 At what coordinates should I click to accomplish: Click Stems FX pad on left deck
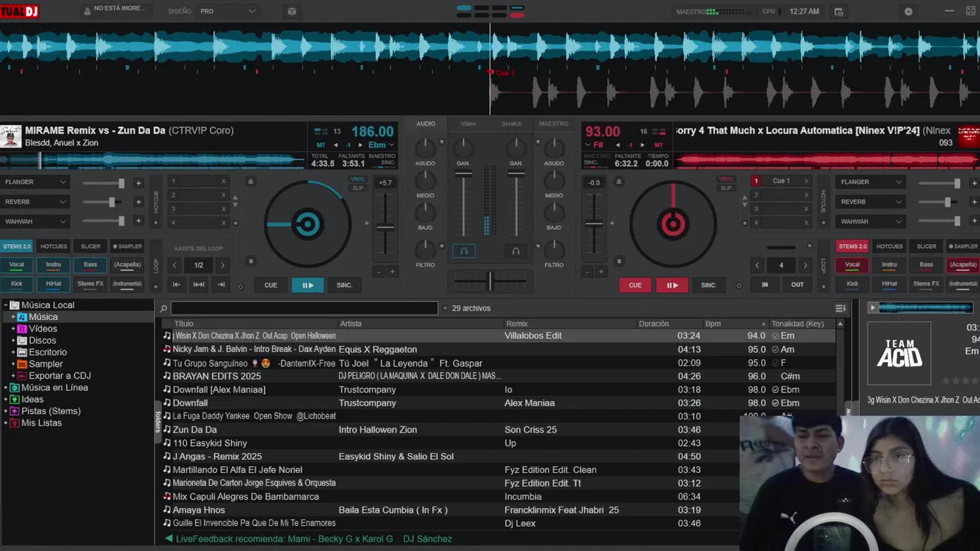coord(90,284)
